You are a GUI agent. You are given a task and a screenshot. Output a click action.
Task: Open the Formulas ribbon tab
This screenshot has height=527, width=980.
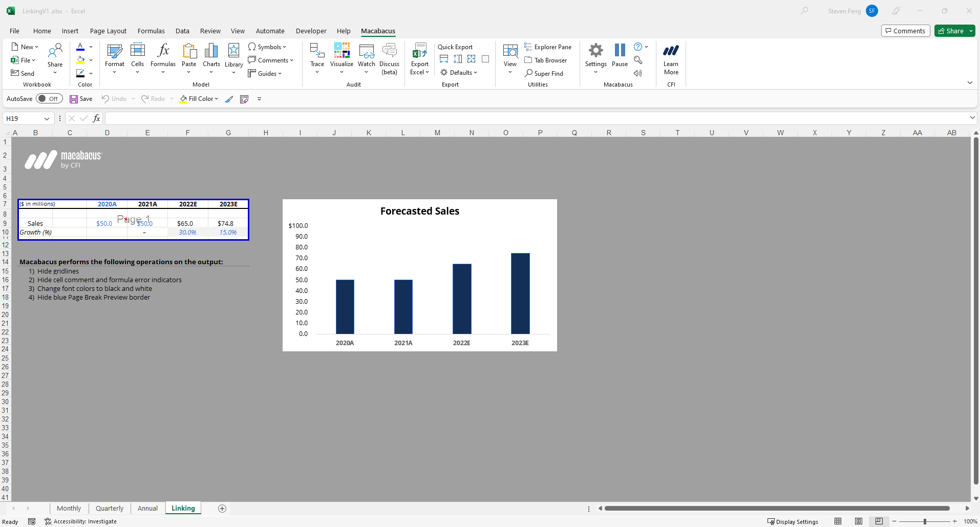pos(151,31)
